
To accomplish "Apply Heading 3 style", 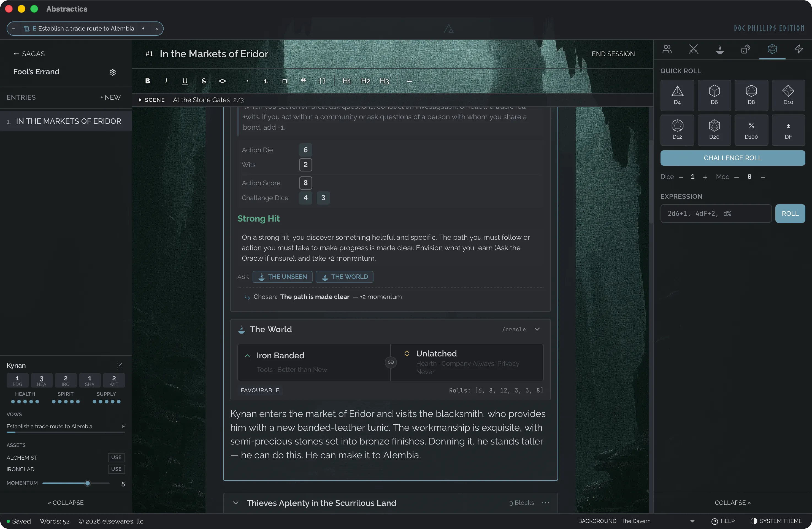I will pyautogui.click(x=385, y=81).
